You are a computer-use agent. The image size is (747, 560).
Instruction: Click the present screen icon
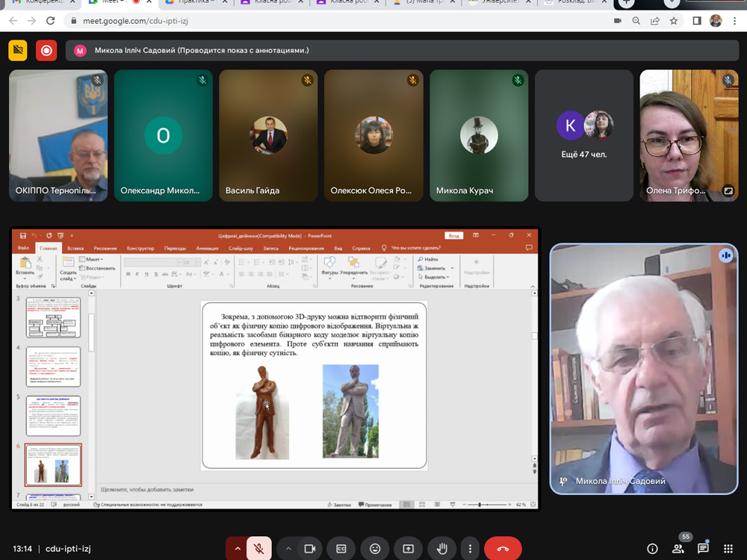pyautogui.click(x=409, y=549)
